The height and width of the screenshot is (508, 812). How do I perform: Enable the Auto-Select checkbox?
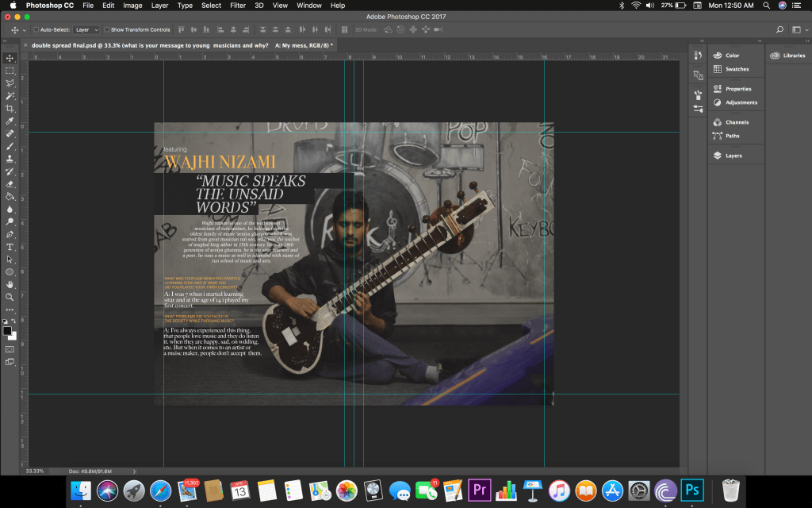(36, 29)
